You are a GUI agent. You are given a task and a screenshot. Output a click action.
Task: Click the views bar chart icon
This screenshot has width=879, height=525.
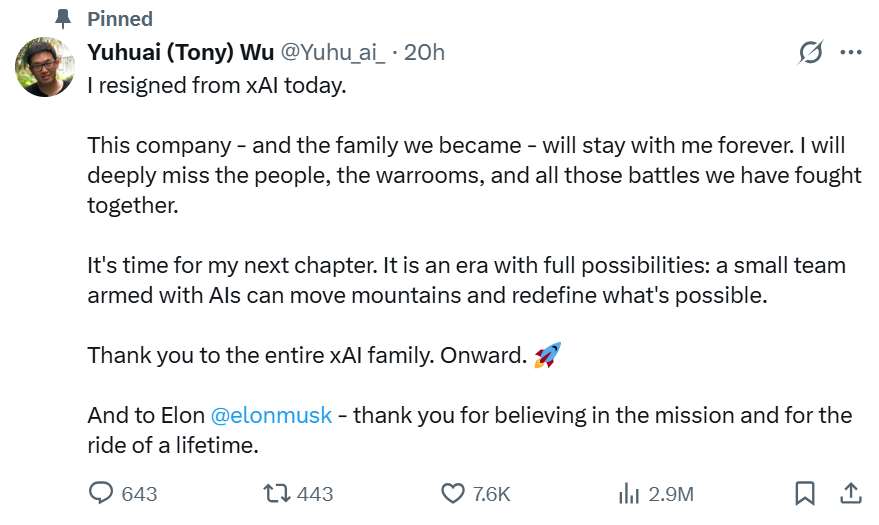(629, 494)
